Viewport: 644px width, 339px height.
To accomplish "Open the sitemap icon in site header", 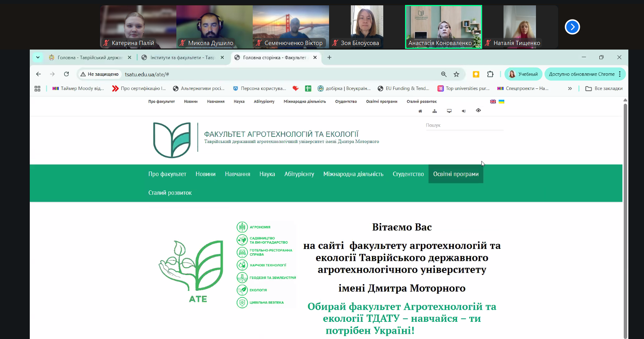I will [434, 111].
